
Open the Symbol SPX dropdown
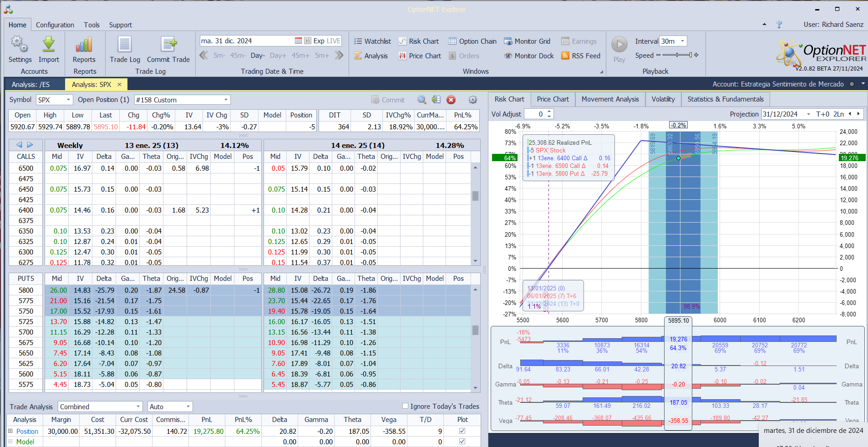coord(68,100)
